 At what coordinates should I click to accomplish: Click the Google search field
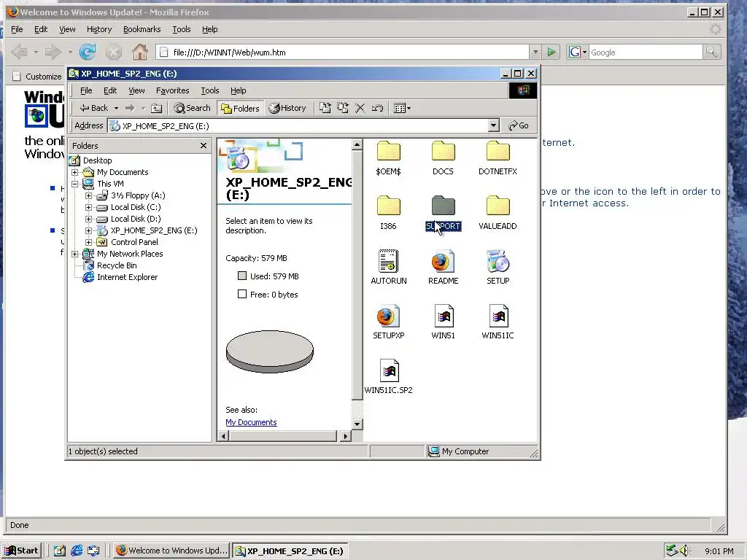pyautogui.click(x=646, y=52)
